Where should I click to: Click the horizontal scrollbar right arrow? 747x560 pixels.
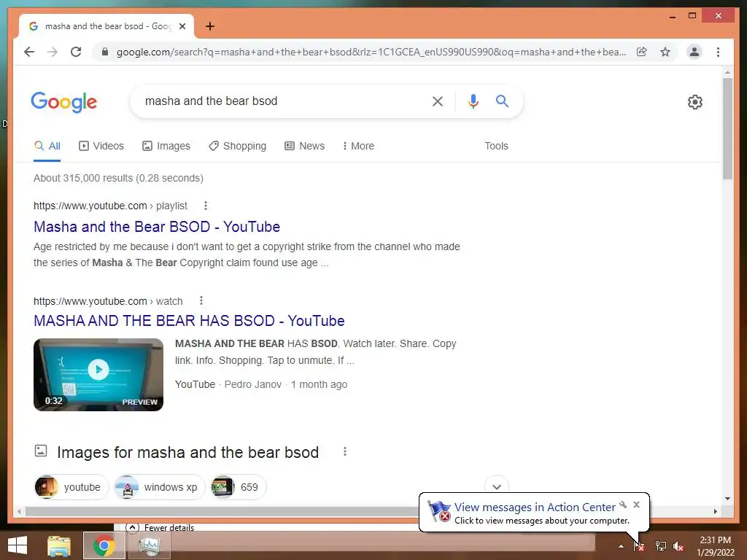click(715, 511)
